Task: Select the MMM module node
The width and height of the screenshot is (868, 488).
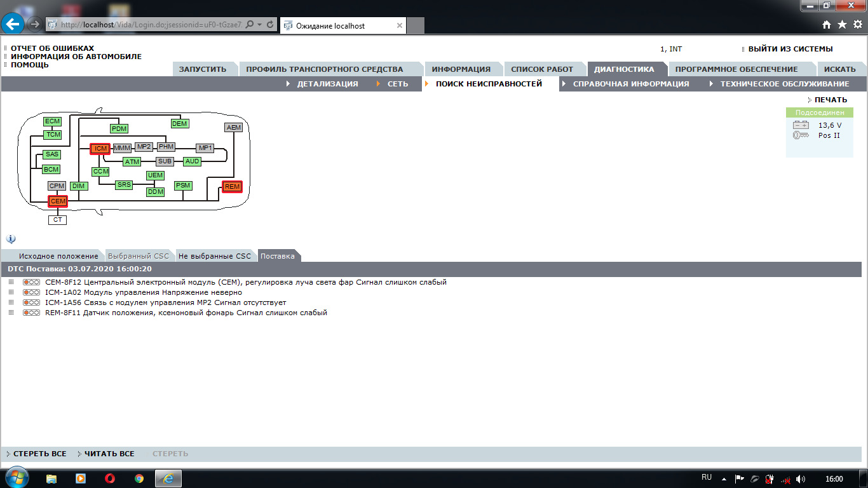Action: (122, 149)
